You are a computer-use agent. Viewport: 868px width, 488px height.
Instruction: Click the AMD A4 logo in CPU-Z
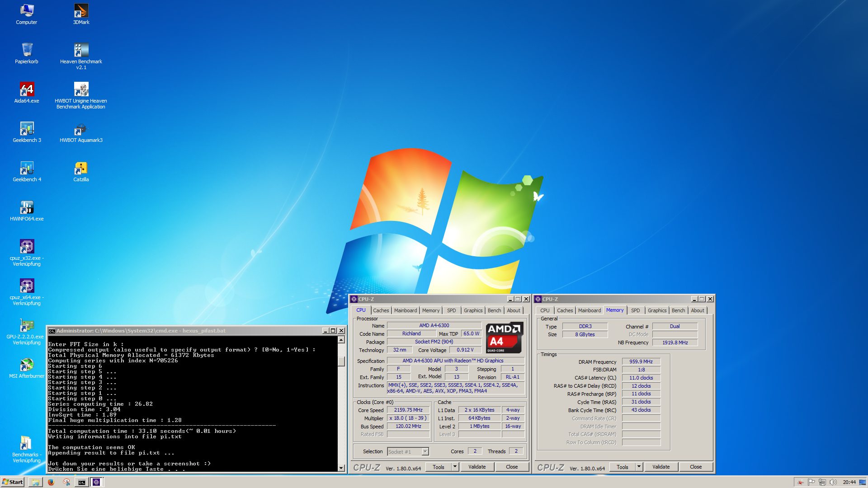505,338
